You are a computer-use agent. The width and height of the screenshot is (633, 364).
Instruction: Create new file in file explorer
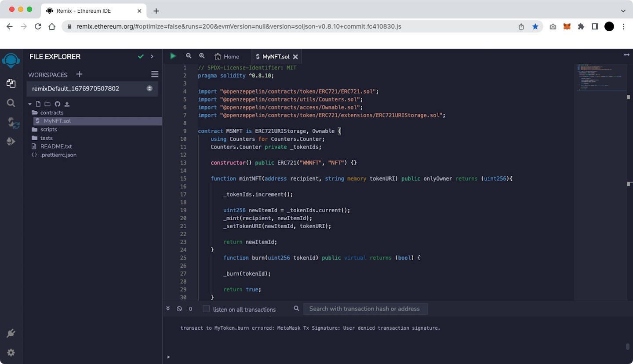[x=38, y=104]
